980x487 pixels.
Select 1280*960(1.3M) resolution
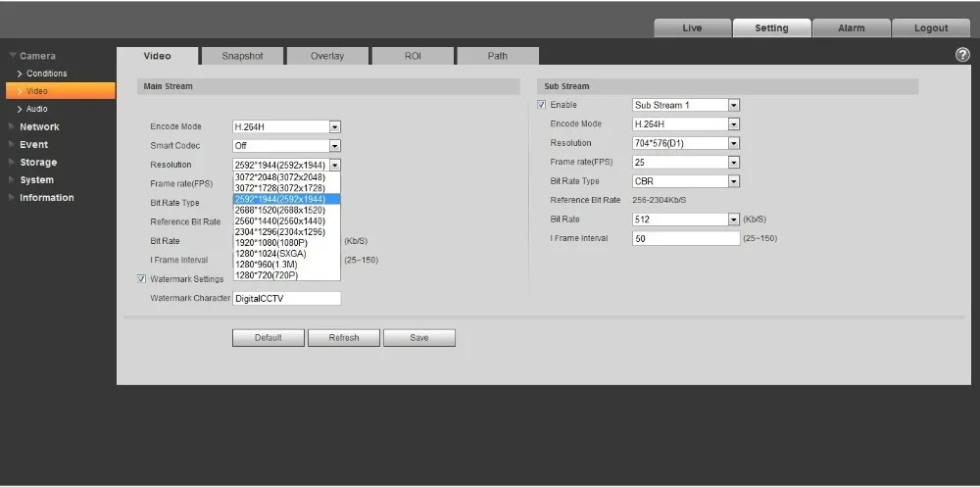point(287,265)
